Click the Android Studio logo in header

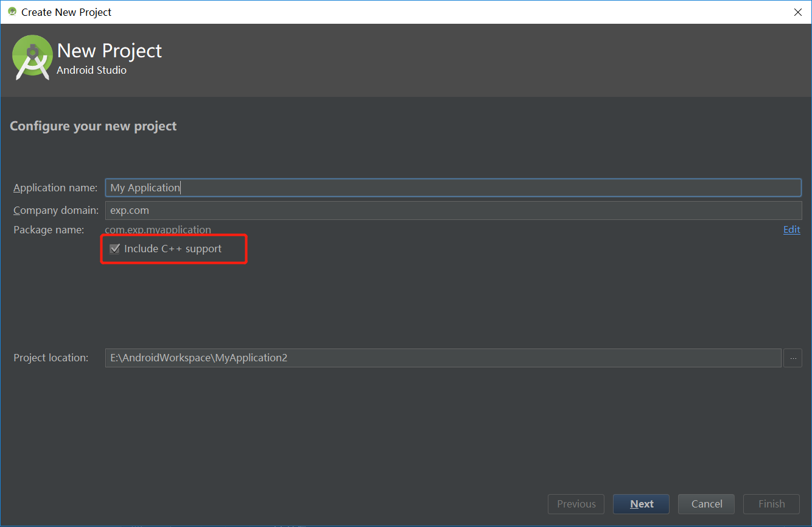coord(32,57)
